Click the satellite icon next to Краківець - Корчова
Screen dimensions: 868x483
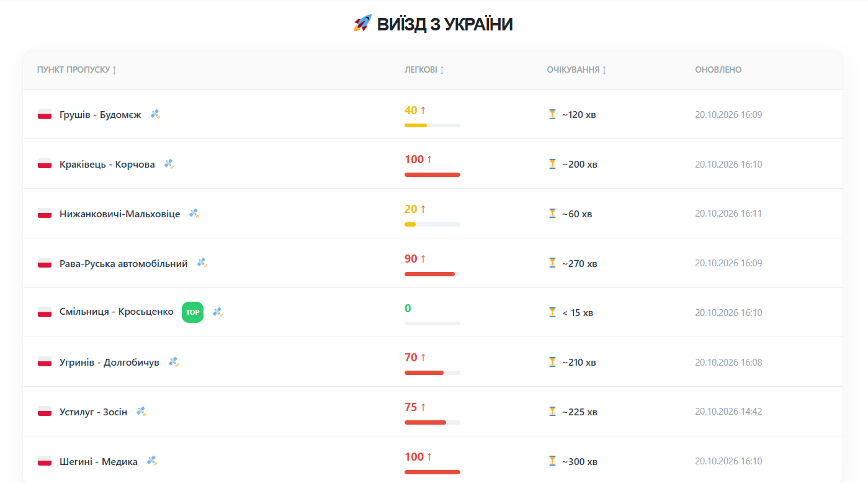(169, 164)
